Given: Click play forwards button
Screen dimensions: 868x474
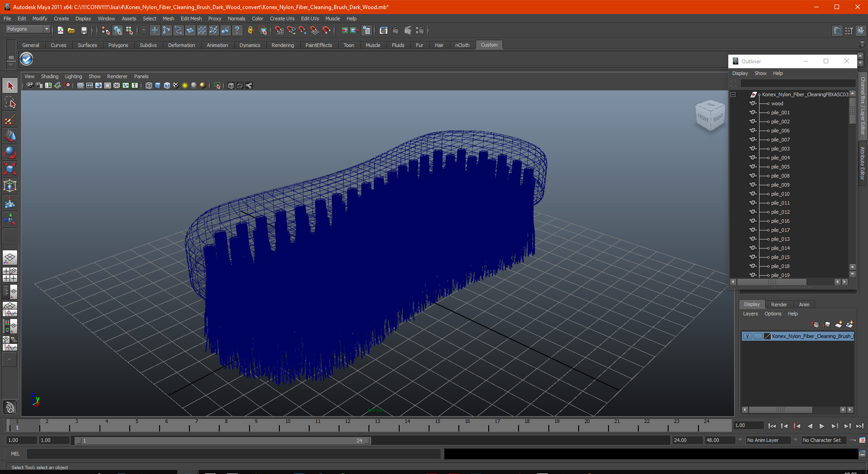Looking at the screenshot, I should point(822,426).
